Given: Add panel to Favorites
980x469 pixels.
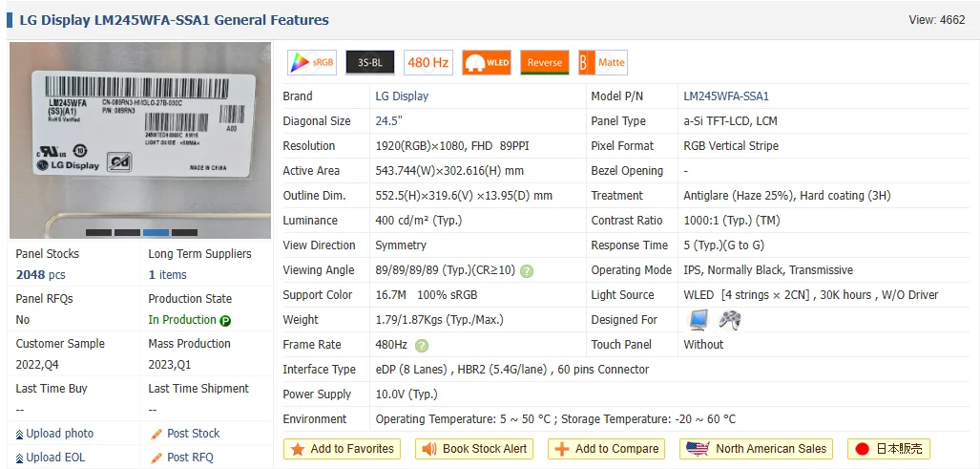Looking at the screenshot, I should point(342,449).
